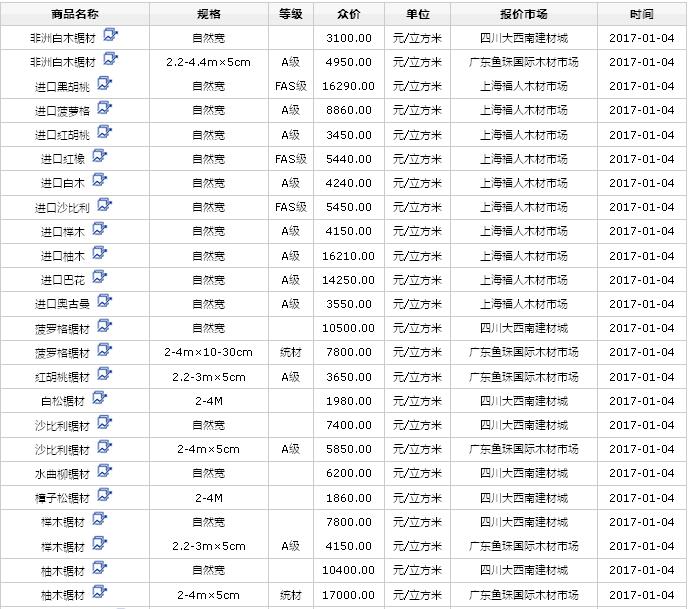Click the chart icon next to 进口巴花
Viewport: 688px width, 609px height.
pyautogui.click(x=99, y=278)
